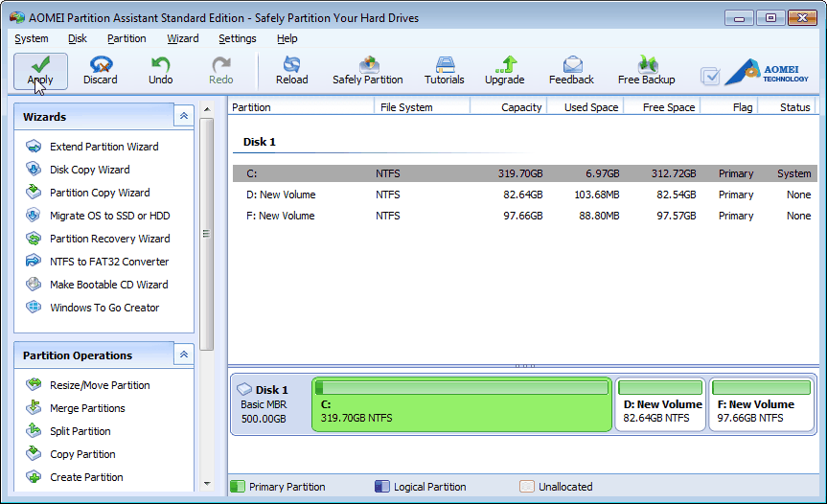The width and height of the screenshot is (827, 504).
Task: Open Safely Partition tool
Action: 368,71
